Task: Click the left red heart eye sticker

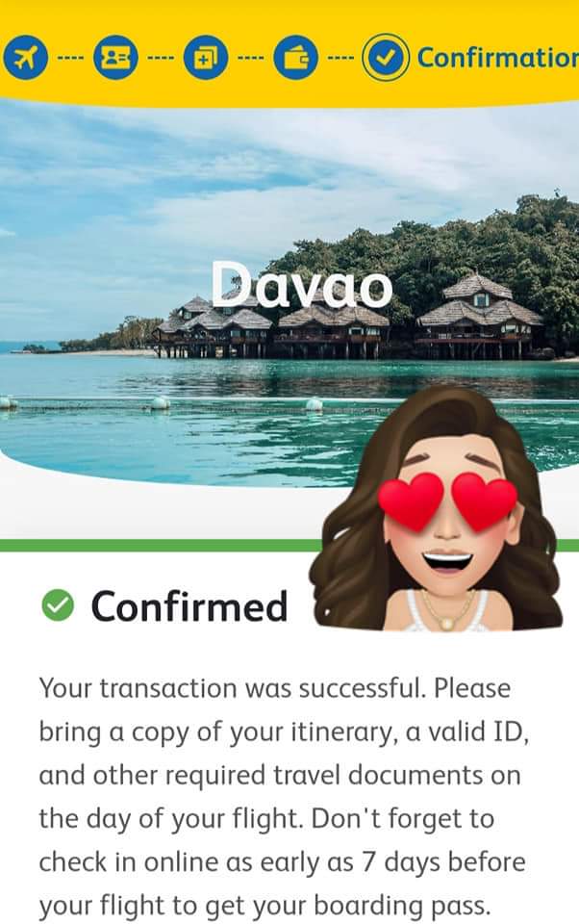Action: point(411,500)
